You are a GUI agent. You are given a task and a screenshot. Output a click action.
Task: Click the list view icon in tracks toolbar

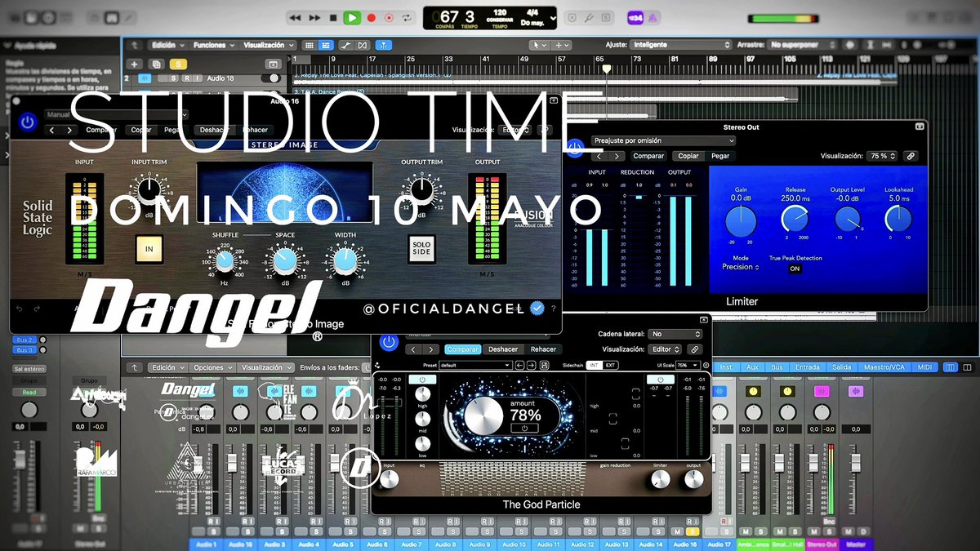(326, 45)
